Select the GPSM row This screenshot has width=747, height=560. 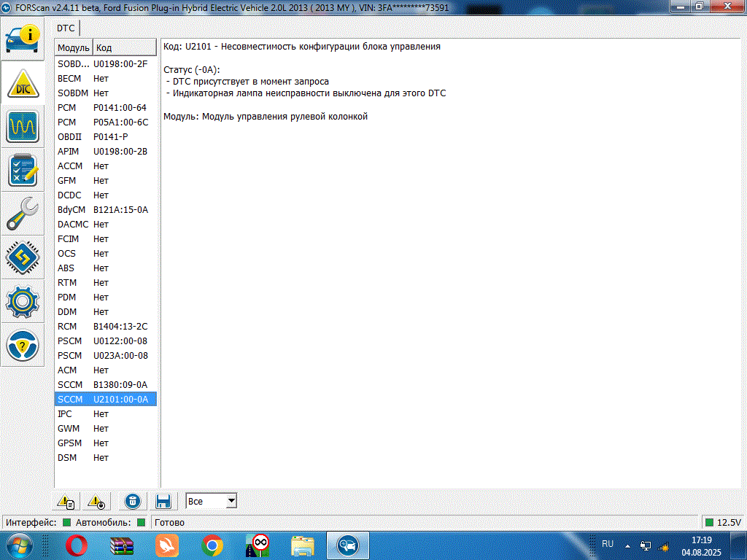[x=106, y=443]
